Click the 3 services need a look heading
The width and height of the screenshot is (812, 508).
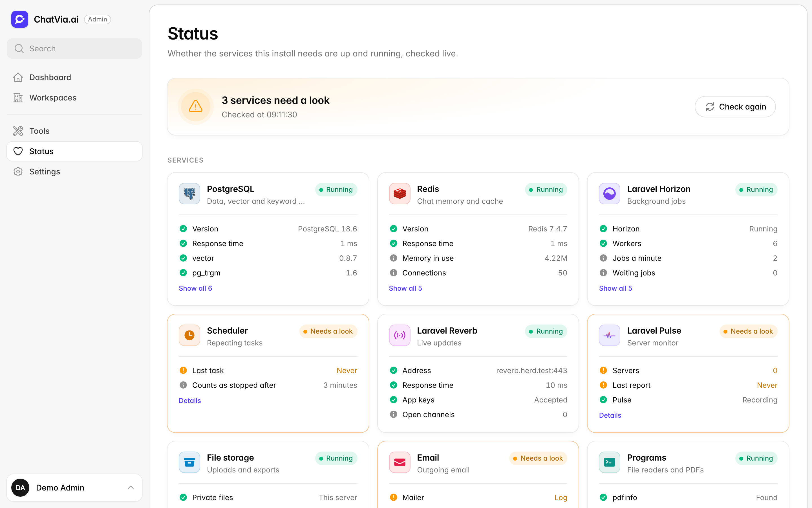(275, 100)
